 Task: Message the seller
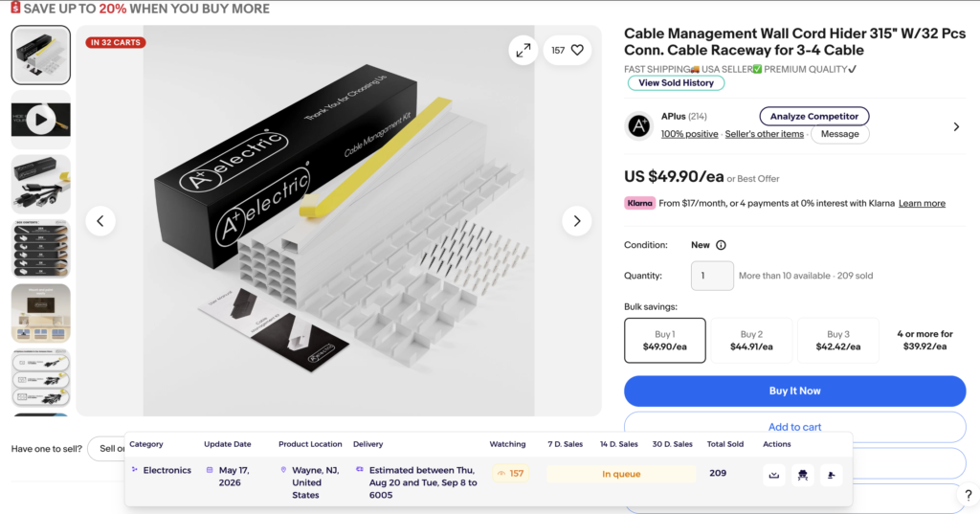coord(839,134)
